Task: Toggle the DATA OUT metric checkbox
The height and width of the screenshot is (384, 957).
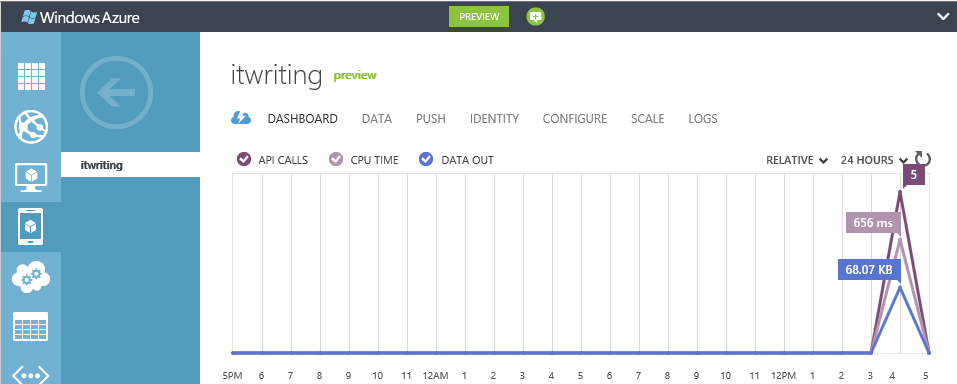Action: pos(426,160)
